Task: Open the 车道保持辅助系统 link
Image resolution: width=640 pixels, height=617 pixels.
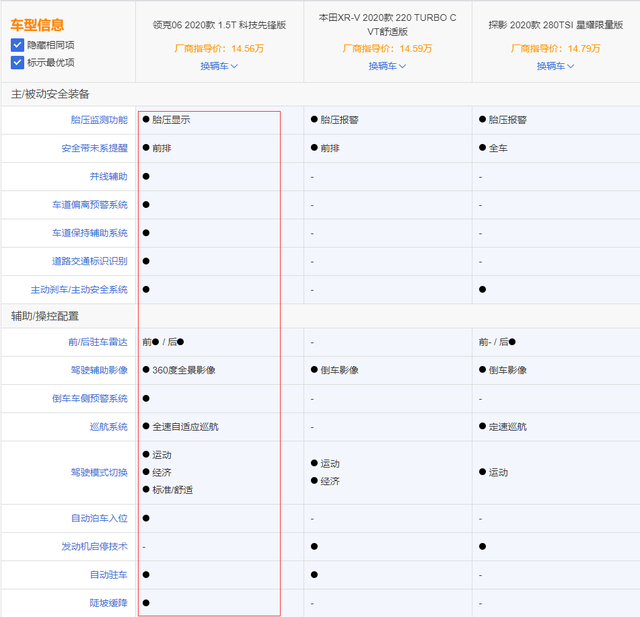Action: tap(90, 233)
